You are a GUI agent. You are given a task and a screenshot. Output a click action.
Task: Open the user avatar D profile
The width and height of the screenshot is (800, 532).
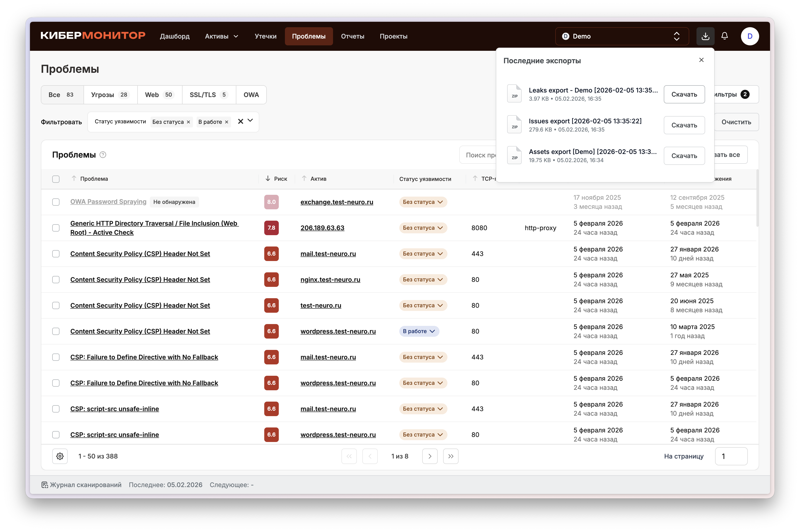750,36
